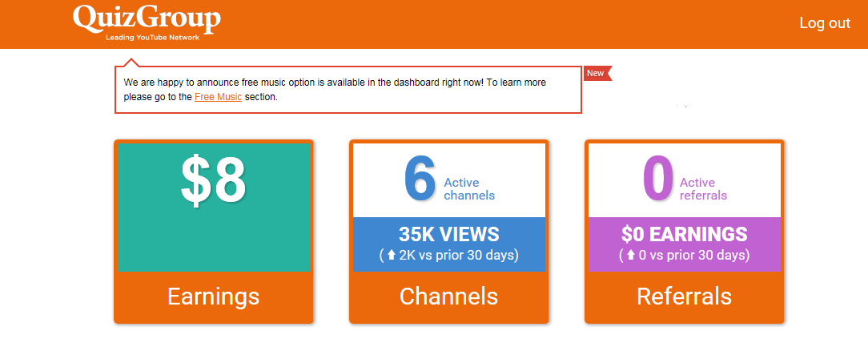Open the Free Music section link

[218, 96]
